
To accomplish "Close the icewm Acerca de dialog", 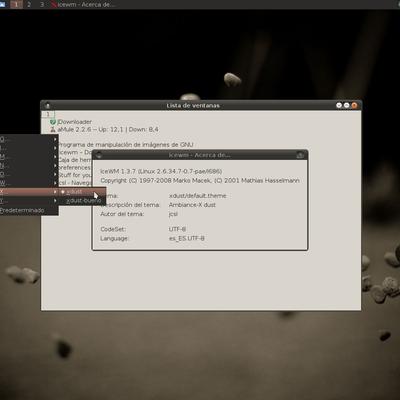I will click(300, 155).
